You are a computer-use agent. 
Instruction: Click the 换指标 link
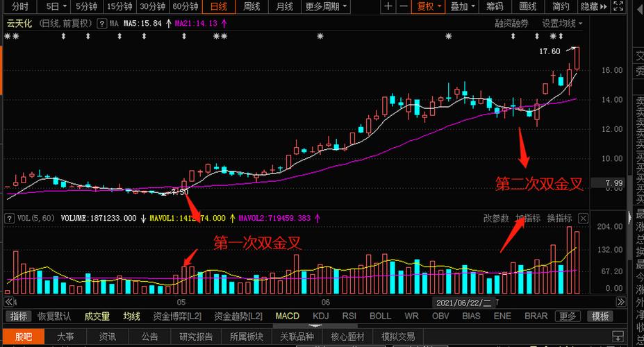[559, 218]
